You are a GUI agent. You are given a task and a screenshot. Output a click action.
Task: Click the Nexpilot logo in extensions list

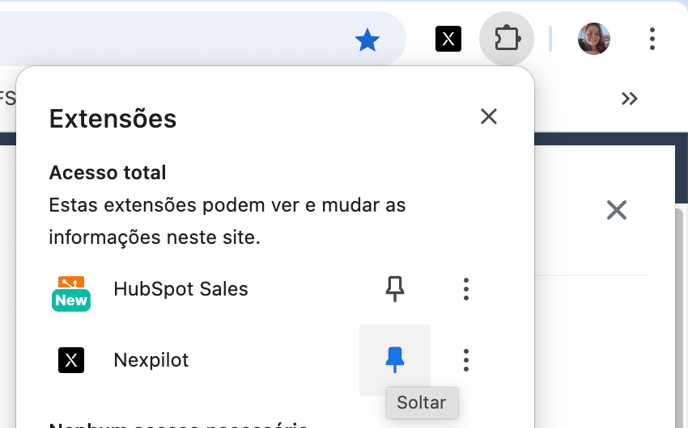point(71,360)
